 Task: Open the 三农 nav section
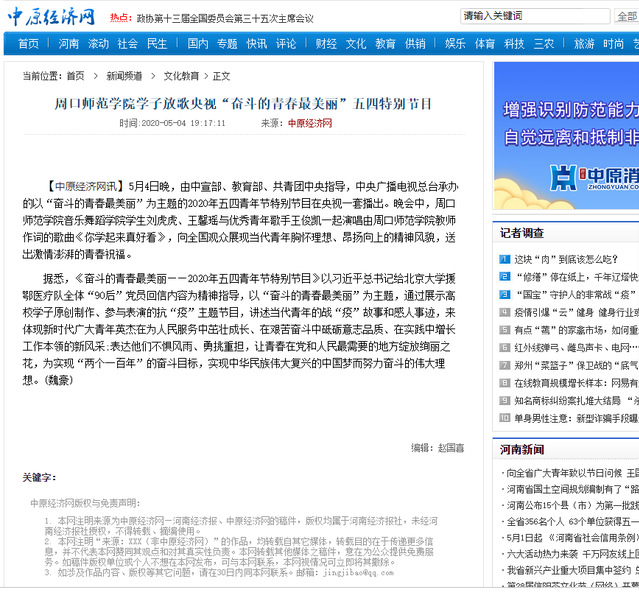544,44
